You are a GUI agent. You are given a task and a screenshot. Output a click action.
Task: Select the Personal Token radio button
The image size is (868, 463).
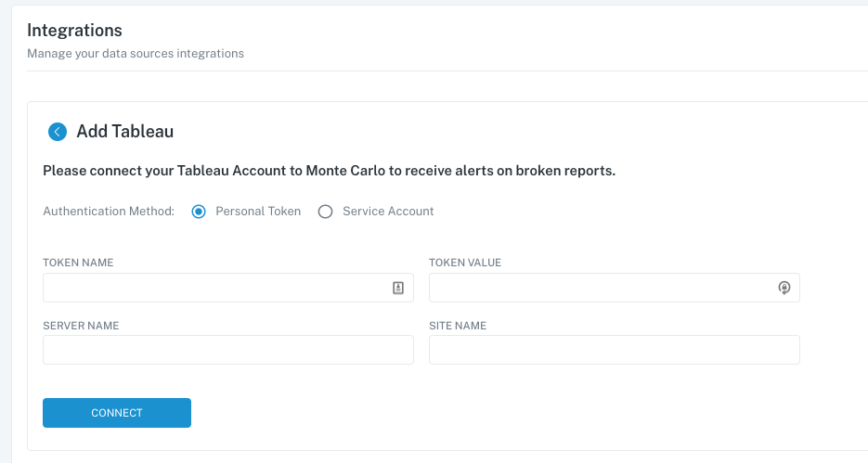click(198, 212)
